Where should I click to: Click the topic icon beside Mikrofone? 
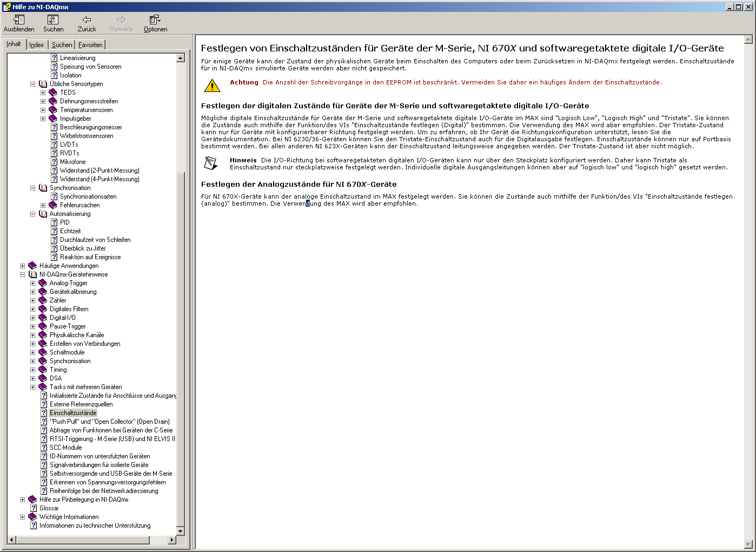(x=54, y=162)
